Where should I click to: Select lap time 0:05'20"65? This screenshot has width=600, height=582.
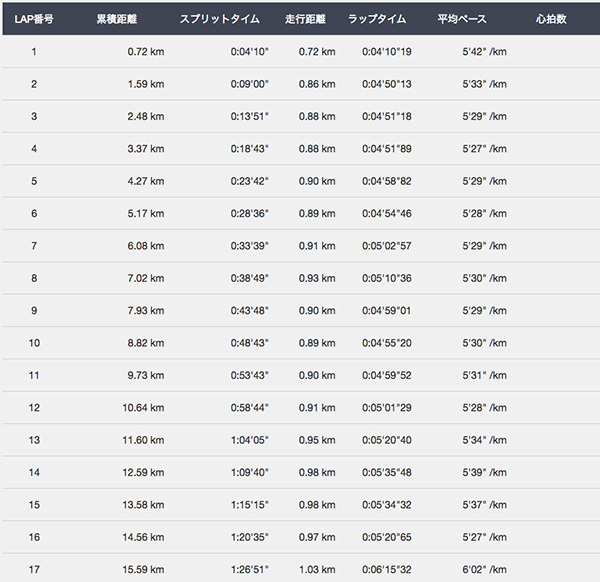click(x=387, y=537)
